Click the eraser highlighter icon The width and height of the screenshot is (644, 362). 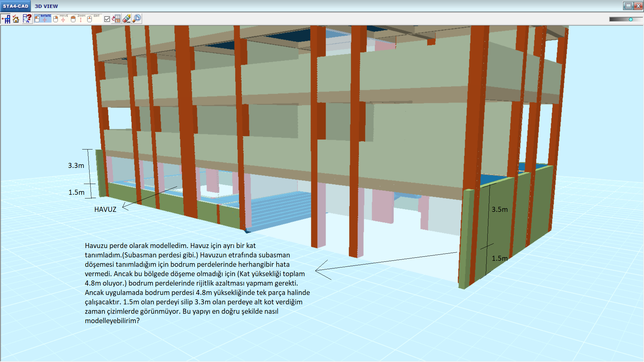point(126,19)
